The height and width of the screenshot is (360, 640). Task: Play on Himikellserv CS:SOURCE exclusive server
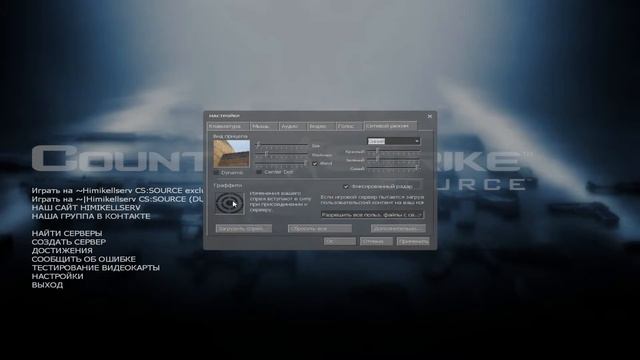point(118,191)
